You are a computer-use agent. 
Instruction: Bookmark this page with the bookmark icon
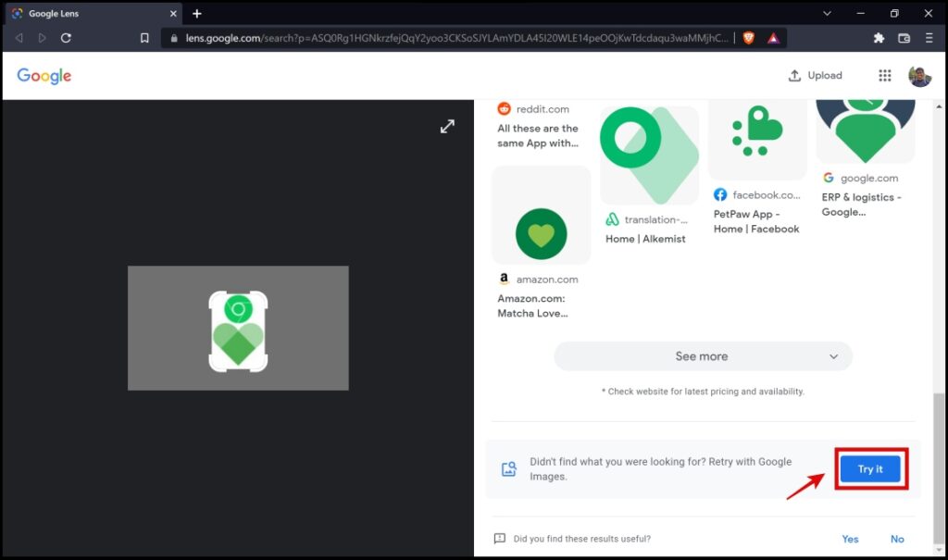coord(144,38)
